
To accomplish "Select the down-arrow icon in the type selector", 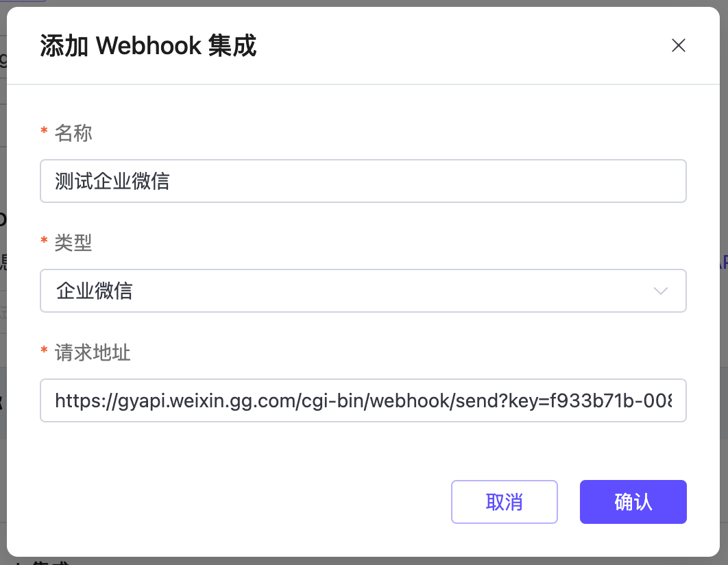I will click(x=660, y=291).
